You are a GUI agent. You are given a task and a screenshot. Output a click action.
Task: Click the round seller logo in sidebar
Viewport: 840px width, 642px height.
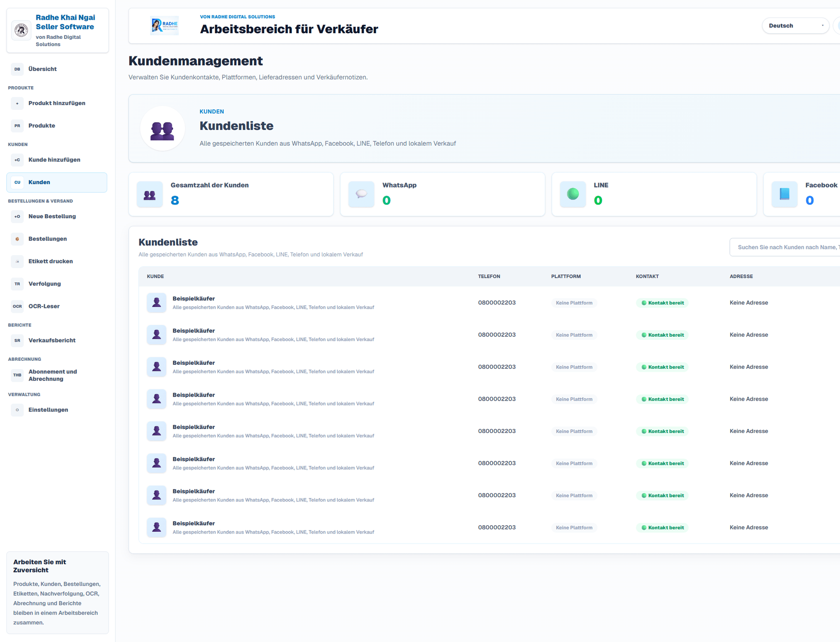point(21,30)
